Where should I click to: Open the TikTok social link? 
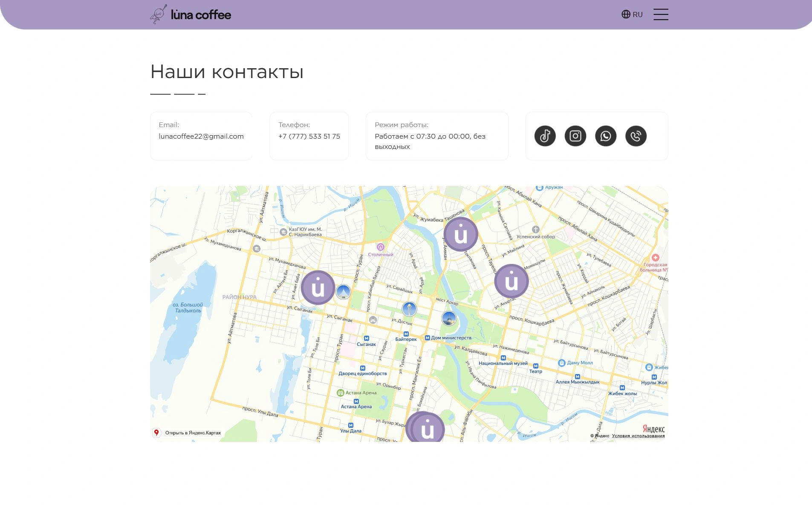545,136
